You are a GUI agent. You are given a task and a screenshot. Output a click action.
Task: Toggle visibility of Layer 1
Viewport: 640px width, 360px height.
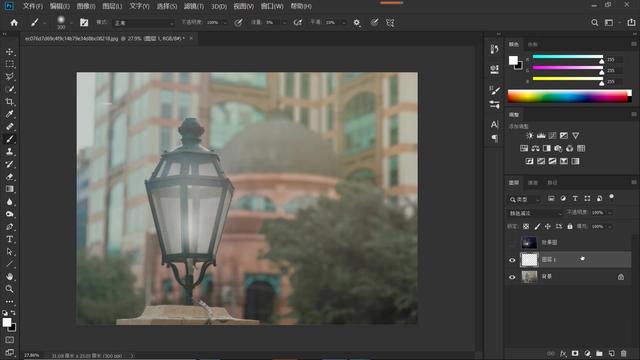pyautogui.click(x=512, y=260)
